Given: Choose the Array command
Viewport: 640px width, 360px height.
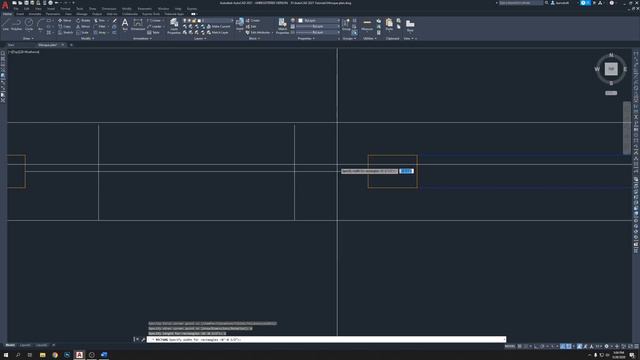Looking at the screenshot, I should click(100, 33).
